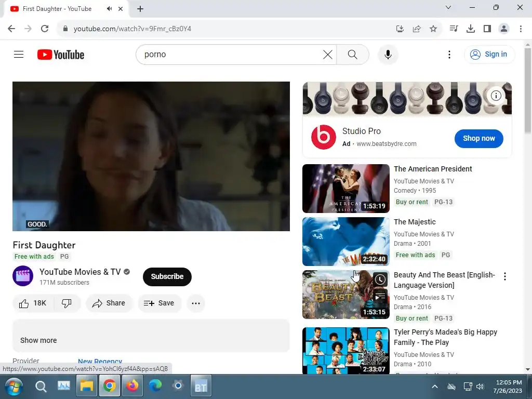Open The American President thumbnail
This screenshot has height=399, width=532.
345,188
